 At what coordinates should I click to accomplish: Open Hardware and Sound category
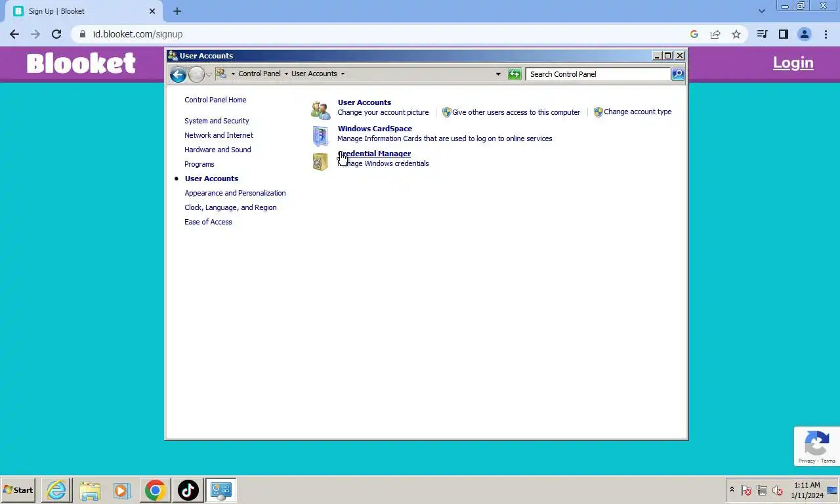217,150
